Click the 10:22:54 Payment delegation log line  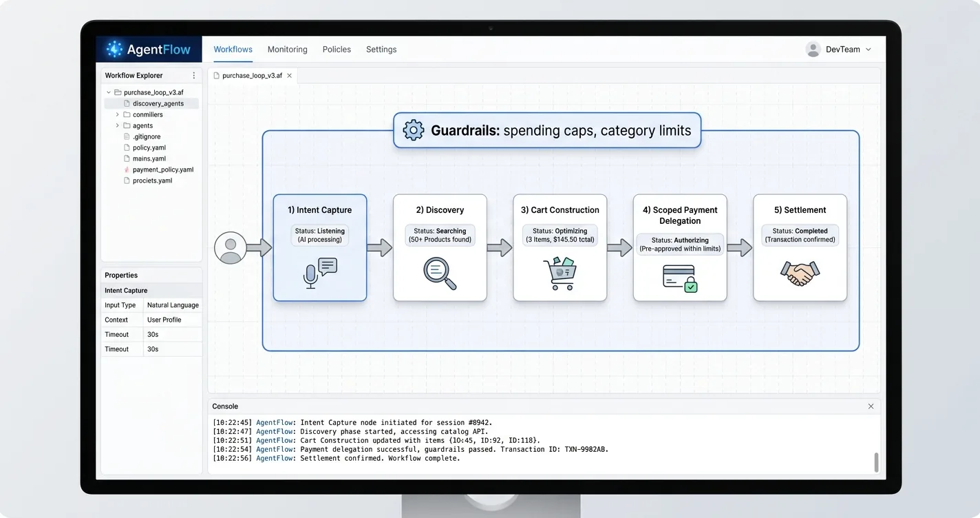(410, 449)
